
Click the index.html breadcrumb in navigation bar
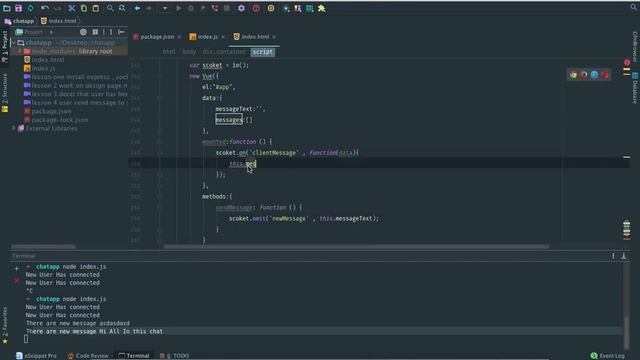[x=59, y=21]
